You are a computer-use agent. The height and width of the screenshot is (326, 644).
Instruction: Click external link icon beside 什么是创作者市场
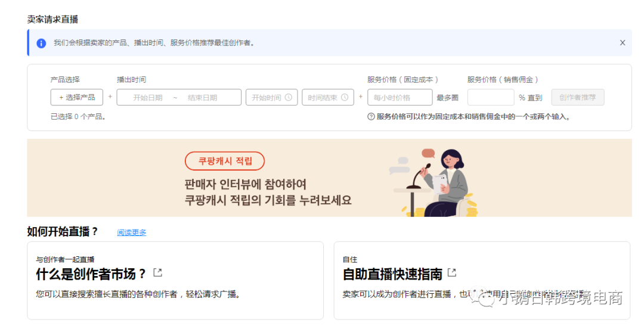point(157,272)
